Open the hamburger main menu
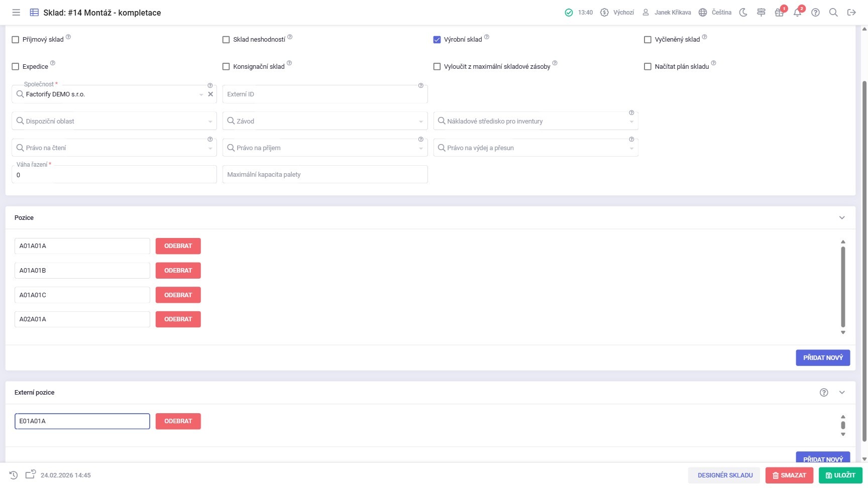 (16, 13)
